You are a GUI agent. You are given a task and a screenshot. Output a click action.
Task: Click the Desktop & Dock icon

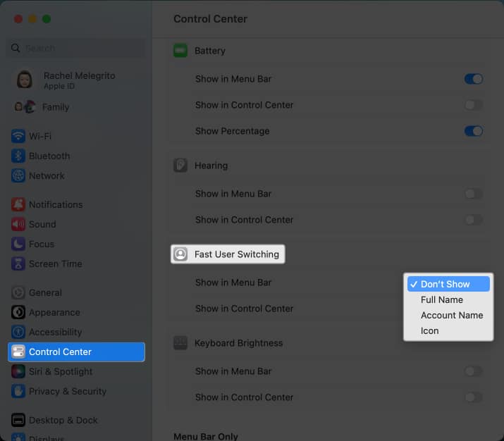(18, 420)
